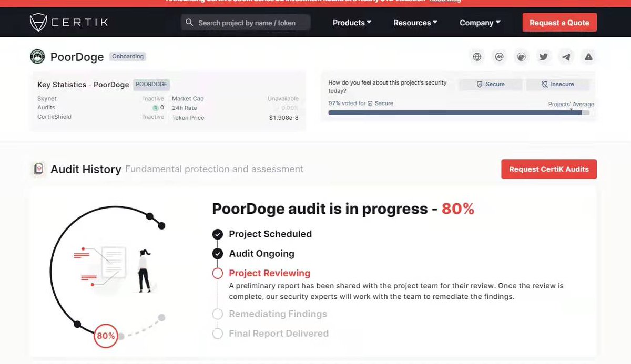Vote Insecure for this project
Image resolution: width=631 pixels, height=364 pixels.
[558, 84]
